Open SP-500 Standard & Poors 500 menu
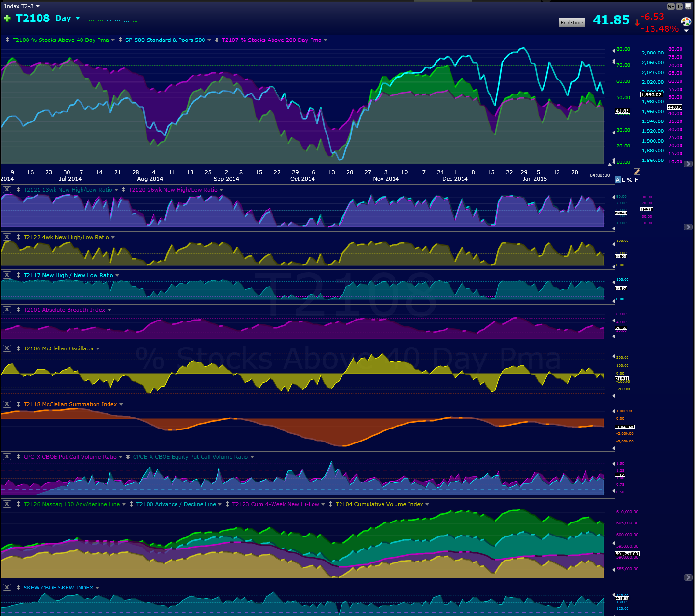This screenshot has height=616, width=695. (209, 40)
